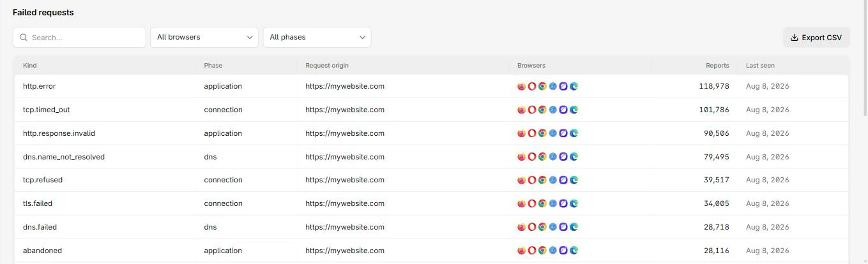The width and height of the screenshot is (868, 264).
Task: Click the Edge icon in the dns.failed row
Action: (x=574, y=227)
